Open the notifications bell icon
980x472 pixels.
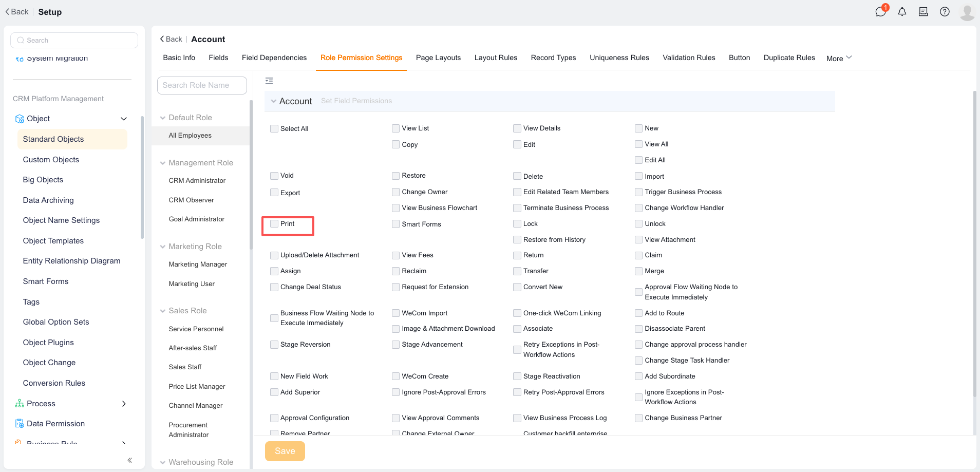click(x=902, y=12)
